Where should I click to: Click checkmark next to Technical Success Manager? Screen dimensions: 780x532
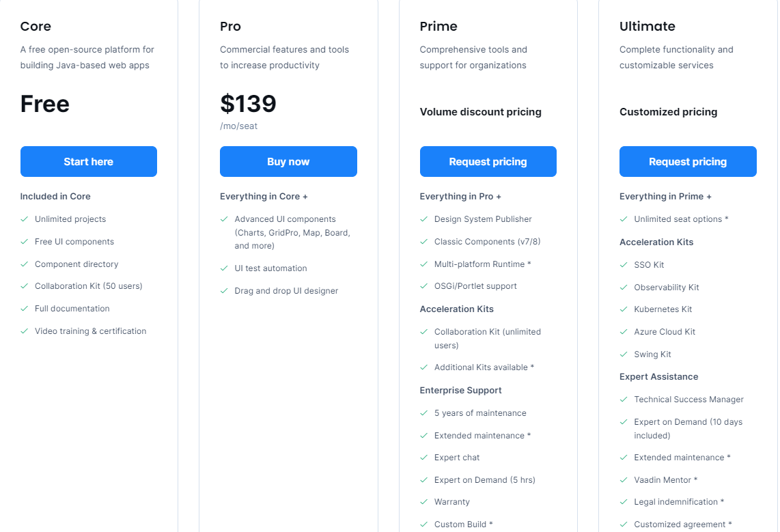(623, 400)
